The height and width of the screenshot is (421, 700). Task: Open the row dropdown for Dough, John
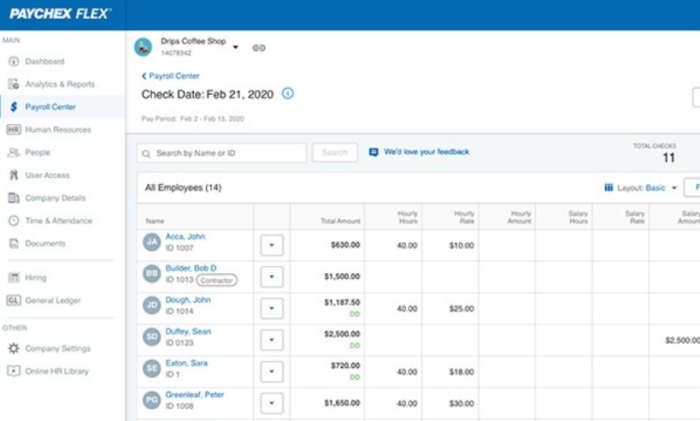272,308
